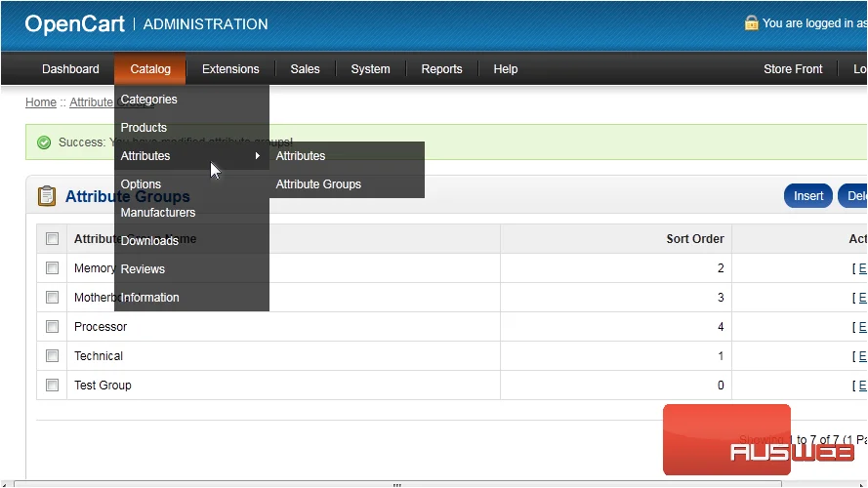
Task: Check the Test Group row checkbox
Action: 52,386
